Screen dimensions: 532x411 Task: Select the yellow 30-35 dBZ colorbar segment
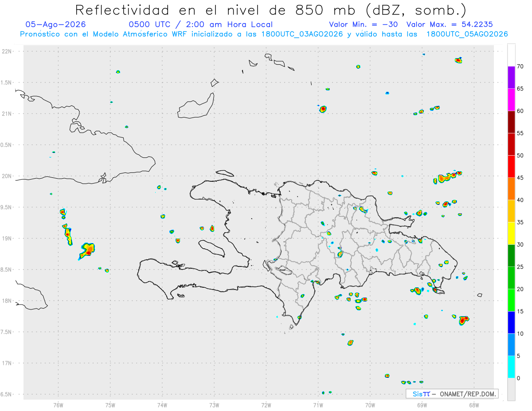[x=511, y=233]
